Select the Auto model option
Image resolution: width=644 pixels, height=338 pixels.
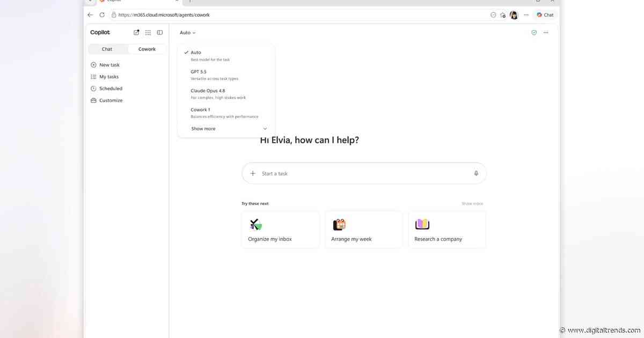(226, 55)
